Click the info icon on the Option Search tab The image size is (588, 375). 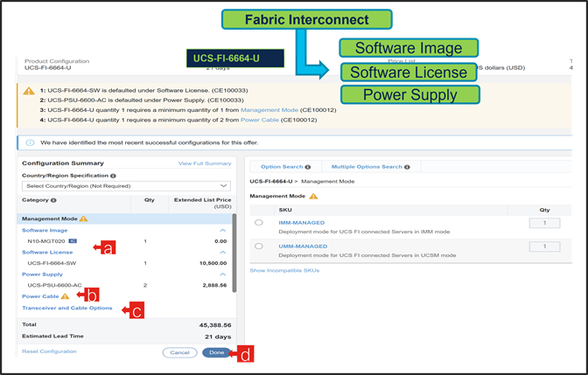[x=308, y=167]
